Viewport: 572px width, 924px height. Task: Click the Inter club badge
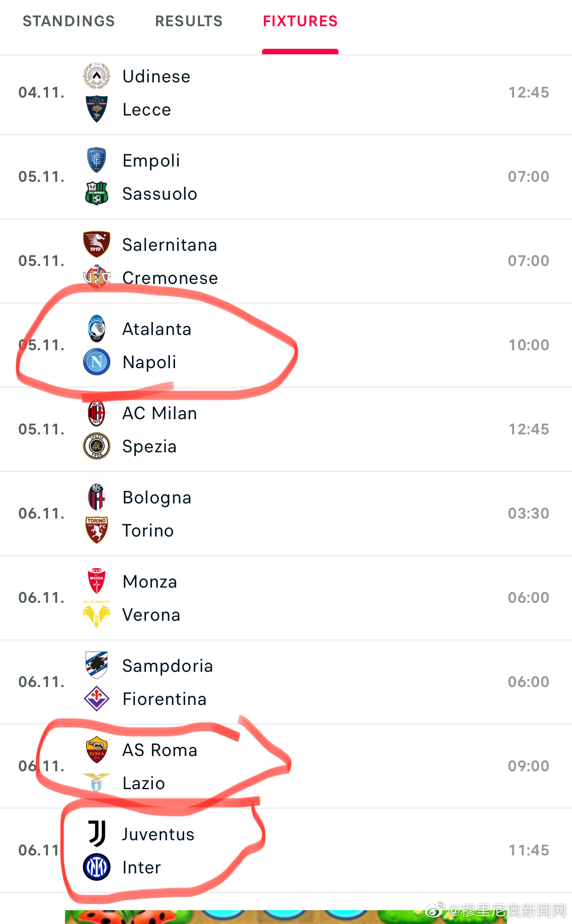point(97,867)
